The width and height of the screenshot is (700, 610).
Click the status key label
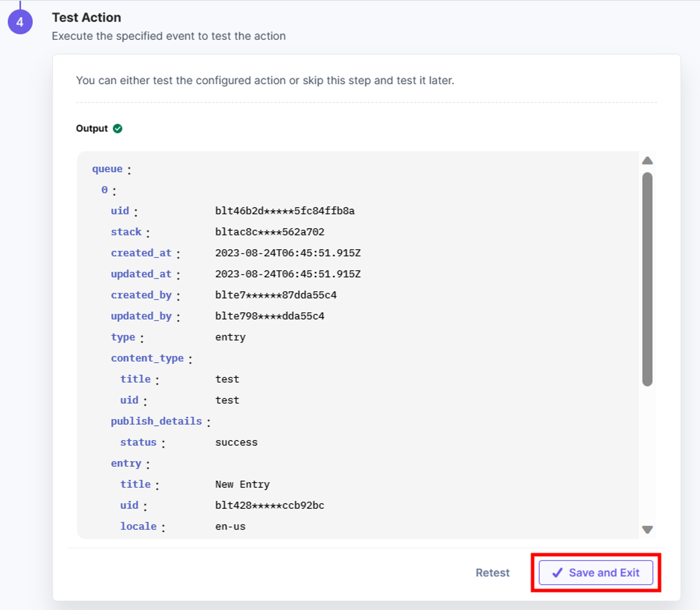click(138, 442)
